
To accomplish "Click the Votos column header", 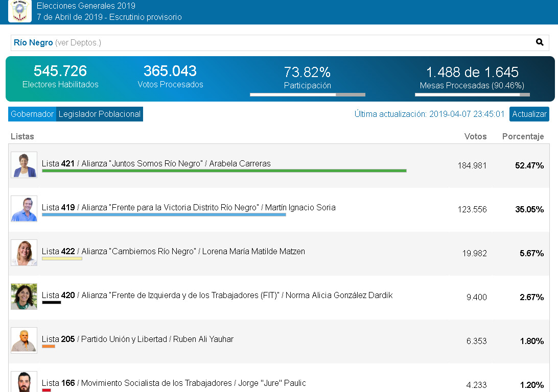I will coord(475,136).
